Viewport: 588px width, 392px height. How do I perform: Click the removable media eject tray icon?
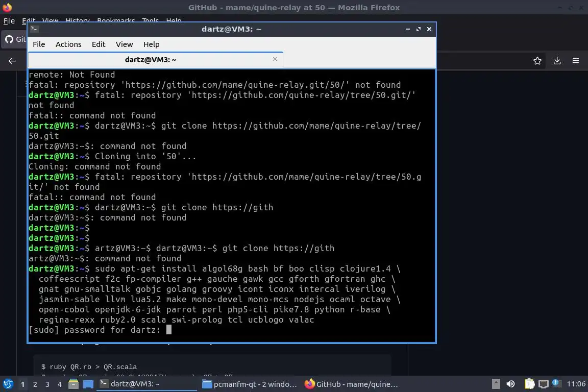coord(496,384)
